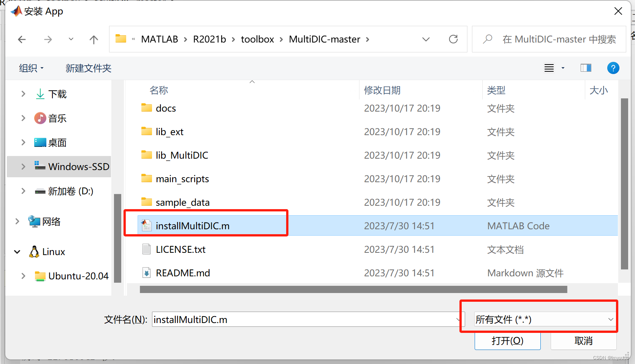Viewport: 635px width, 364px height.
Task: Select the sample_data folder icon
Action: point(146,202)
